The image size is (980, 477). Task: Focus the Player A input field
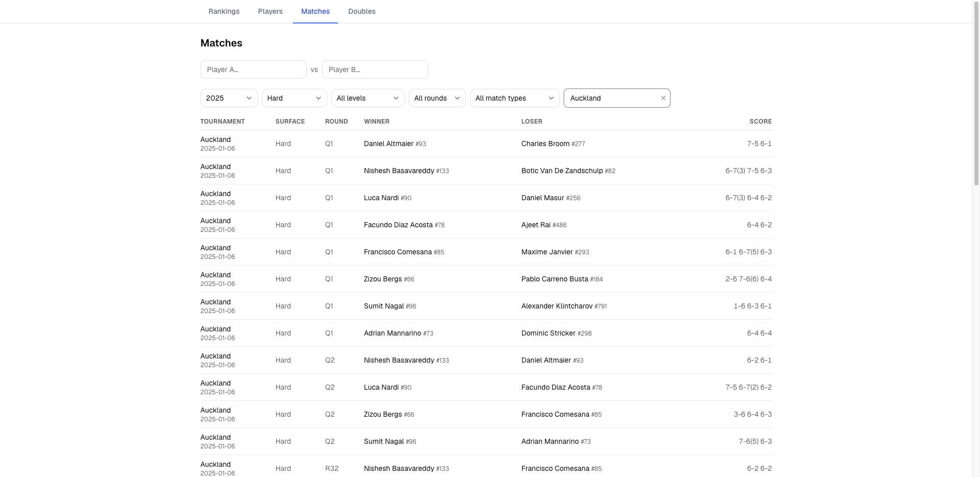(253, 69)
